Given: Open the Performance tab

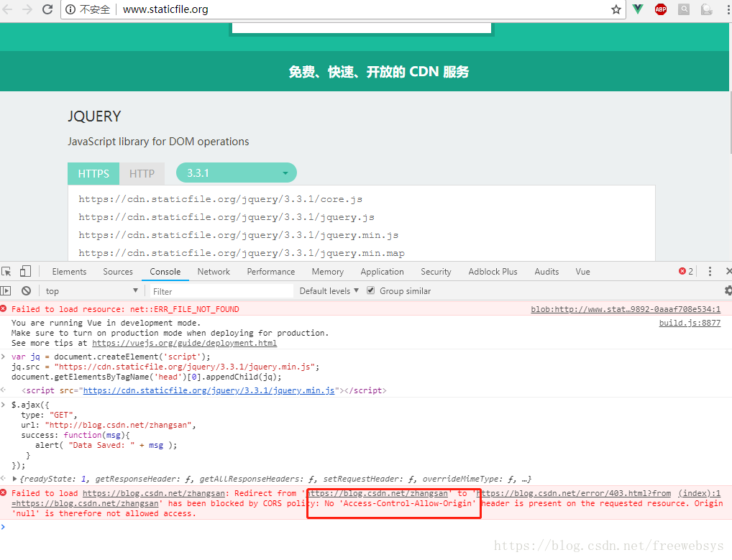Looking at the screenshot, I should (x=271, y=272).
